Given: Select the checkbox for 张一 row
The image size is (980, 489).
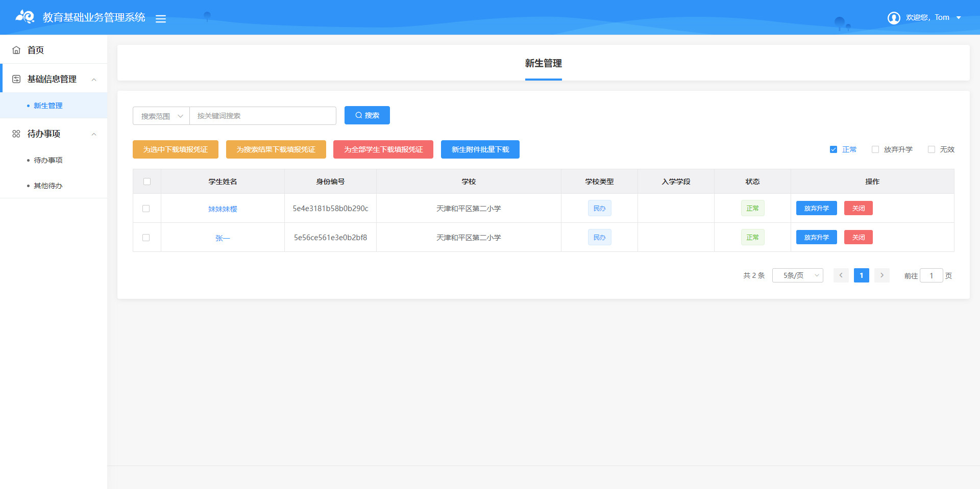Looking at the screenshot, I should (x=146, y=238).
